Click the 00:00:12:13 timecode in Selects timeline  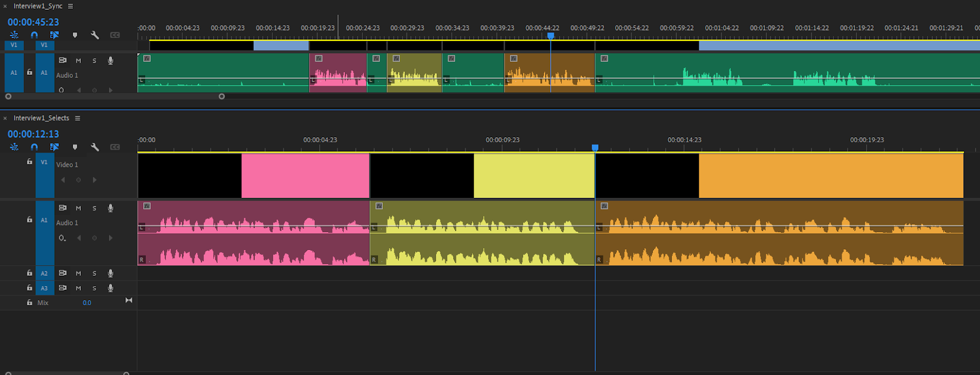pos(34,134)
